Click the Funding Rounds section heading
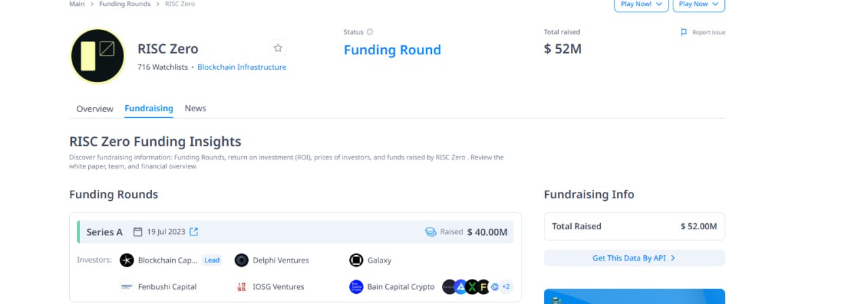 pos(113,195)
